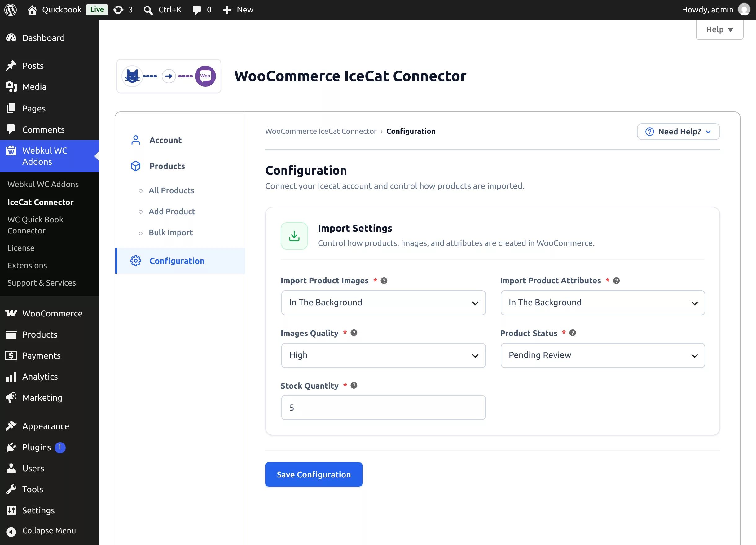756x545 pixels.
Task: Click help icon next to Import Product Attributes
Action: pos(616,281)
